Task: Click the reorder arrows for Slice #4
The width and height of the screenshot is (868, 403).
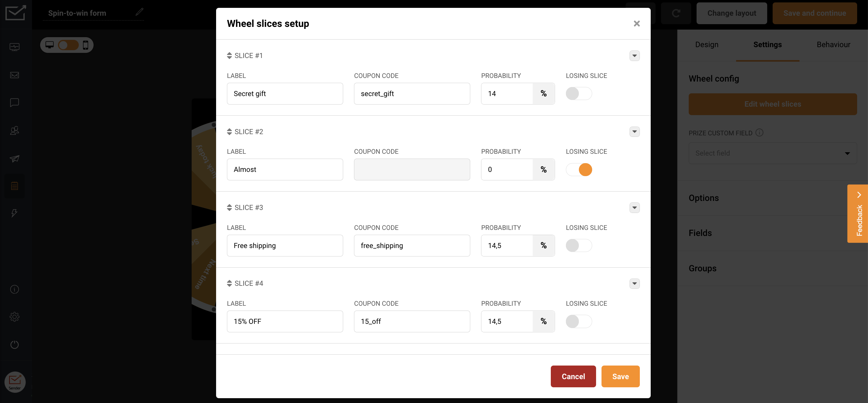Action: [x=229, y=284]
